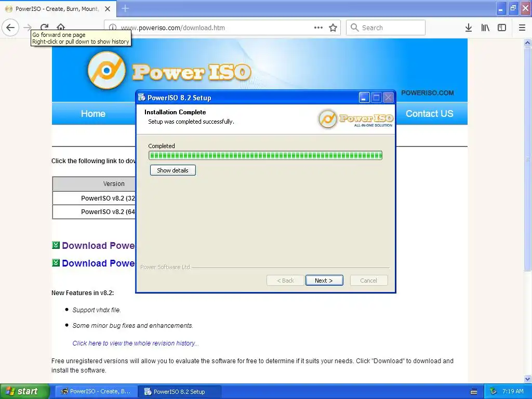Go to the Home menu item
This screenshot has height=399, width=532.
click(93, 114)
